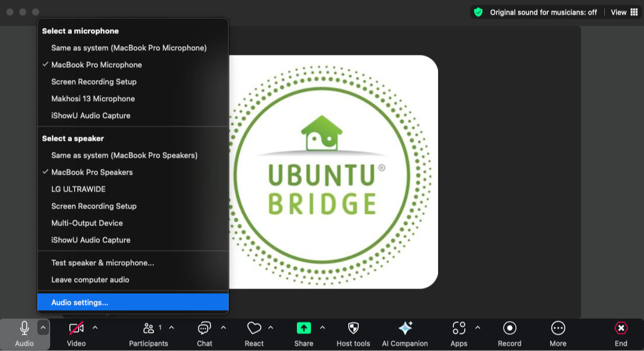Open the Participants panel icon
Screen dimensions: 644x351
point(148,328)
